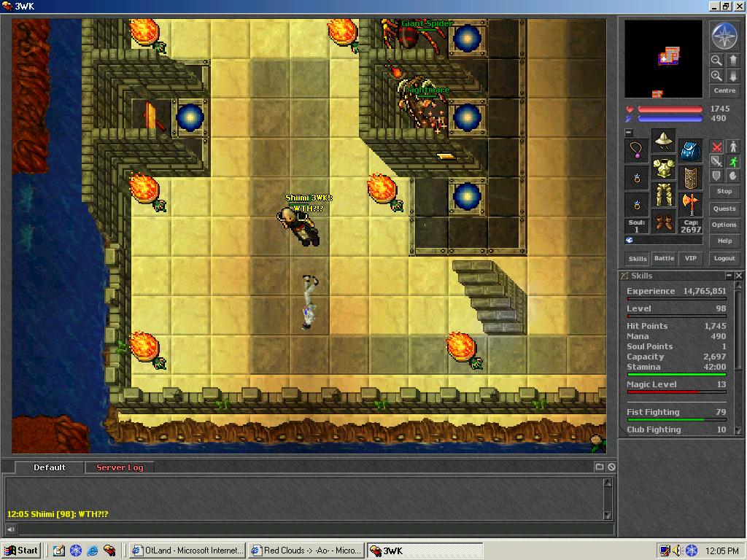Switch to the Server Log tab
This screenshot has width=747, height=560.
coord(120,467)
